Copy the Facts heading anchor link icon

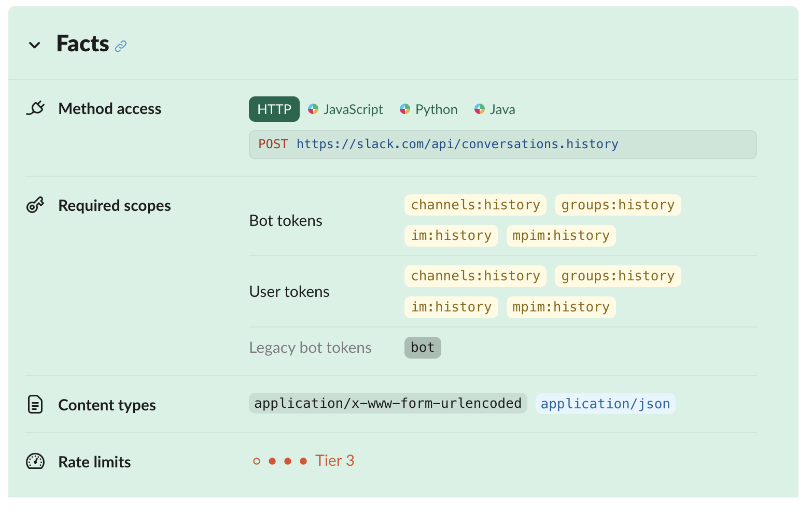[x=121, y=46]
